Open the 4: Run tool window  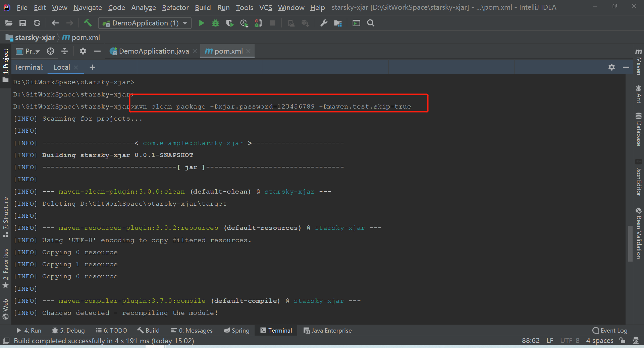tap(29, 331)
